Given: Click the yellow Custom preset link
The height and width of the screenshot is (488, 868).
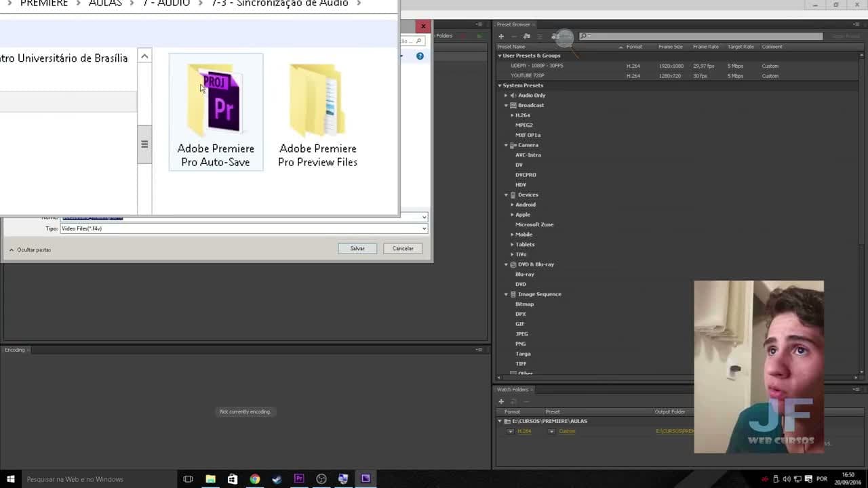Looking at the screenshot, I should click(567, 431).
